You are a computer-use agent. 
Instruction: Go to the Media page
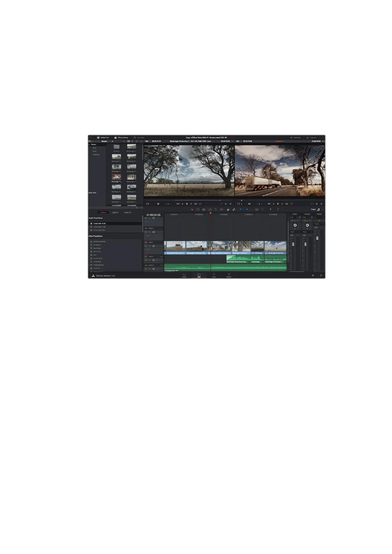point(184,275)
